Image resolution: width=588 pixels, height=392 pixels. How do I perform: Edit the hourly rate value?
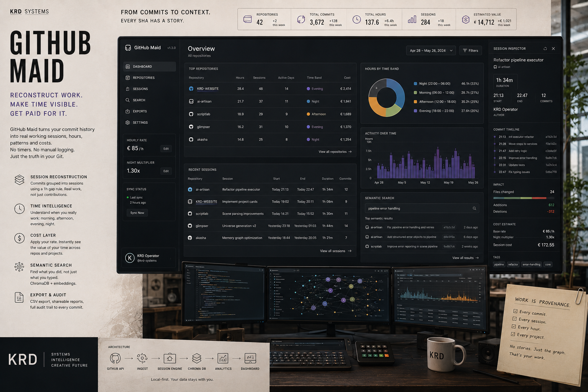(166, 149)
